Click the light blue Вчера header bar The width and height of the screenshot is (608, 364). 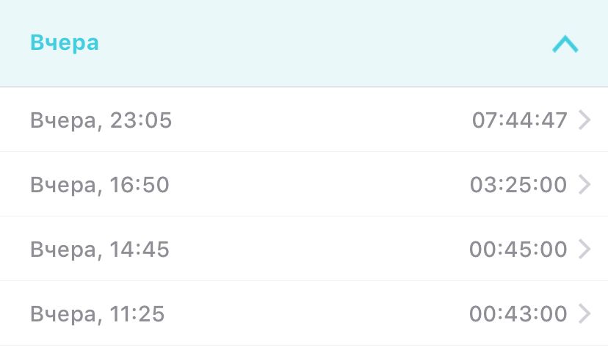click(304, 43)
